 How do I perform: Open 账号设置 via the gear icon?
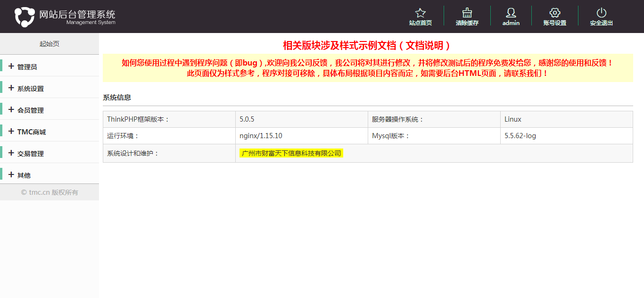click(x=554, y=13)
